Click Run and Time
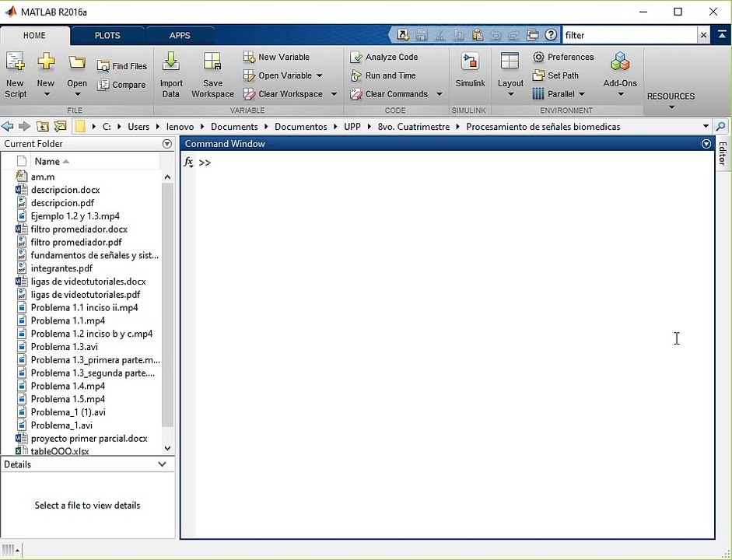 point(384,75)
